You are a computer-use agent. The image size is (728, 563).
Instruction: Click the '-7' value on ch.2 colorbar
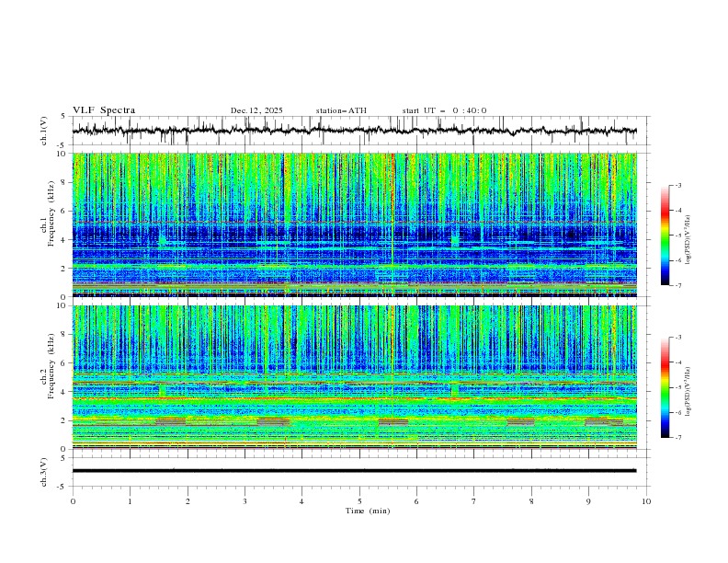[x=678, y=438]
